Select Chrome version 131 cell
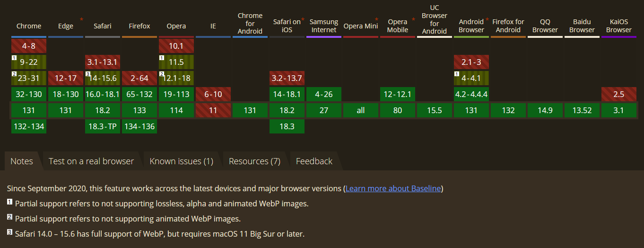 pos(29,110)
